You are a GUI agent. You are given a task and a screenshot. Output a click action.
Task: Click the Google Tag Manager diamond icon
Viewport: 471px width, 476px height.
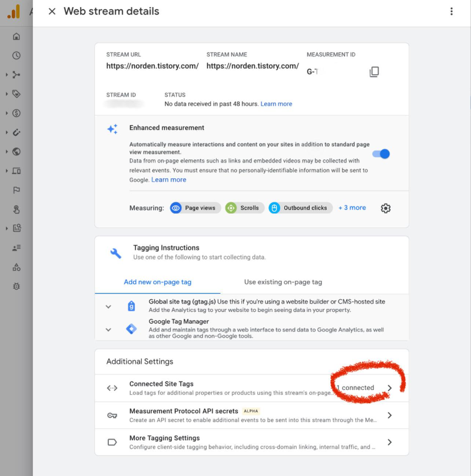click(x=131, y=329)
